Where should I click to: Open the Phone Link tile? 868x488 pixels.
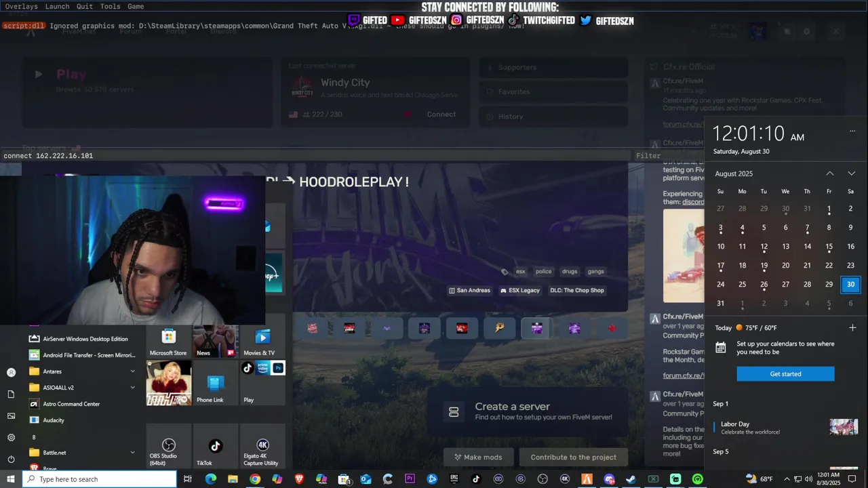pos(215,383)
